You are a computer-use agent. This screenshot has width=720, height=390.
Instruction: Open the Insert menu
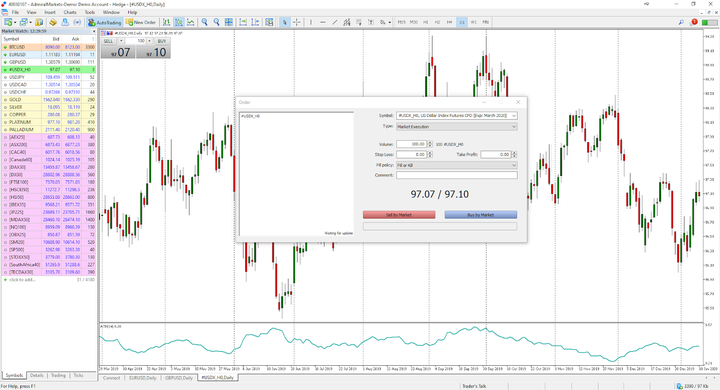click(50, 12)
